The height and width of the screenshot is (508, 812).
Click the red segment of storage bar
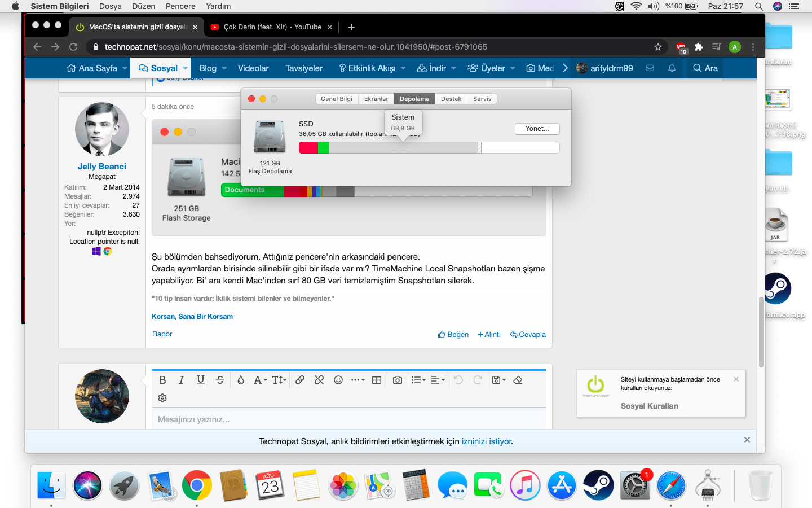(308, 147)
